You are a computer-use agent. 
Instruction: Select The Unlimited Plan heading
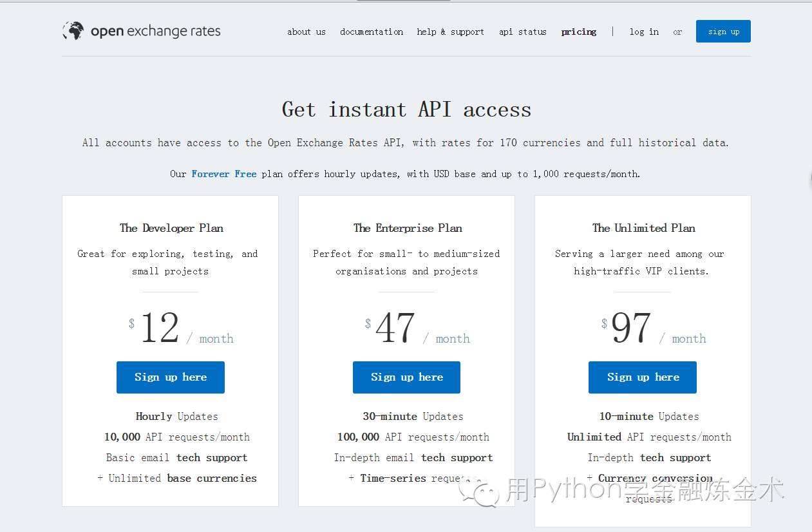[644, 228]
